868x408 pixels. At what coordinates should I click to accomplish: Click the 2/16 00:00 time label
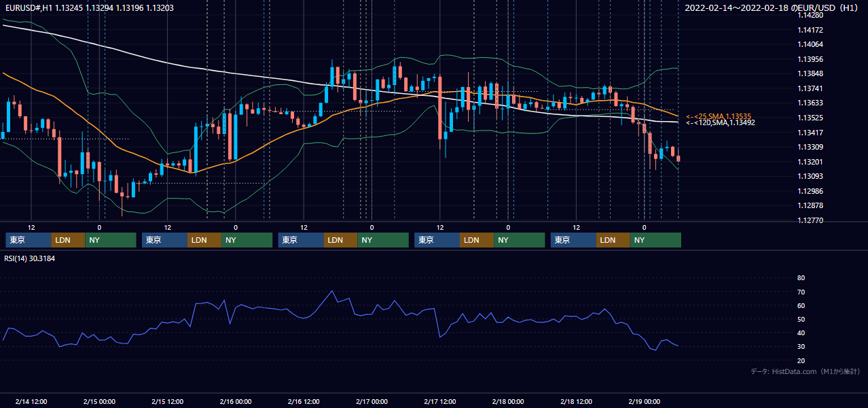236,401
